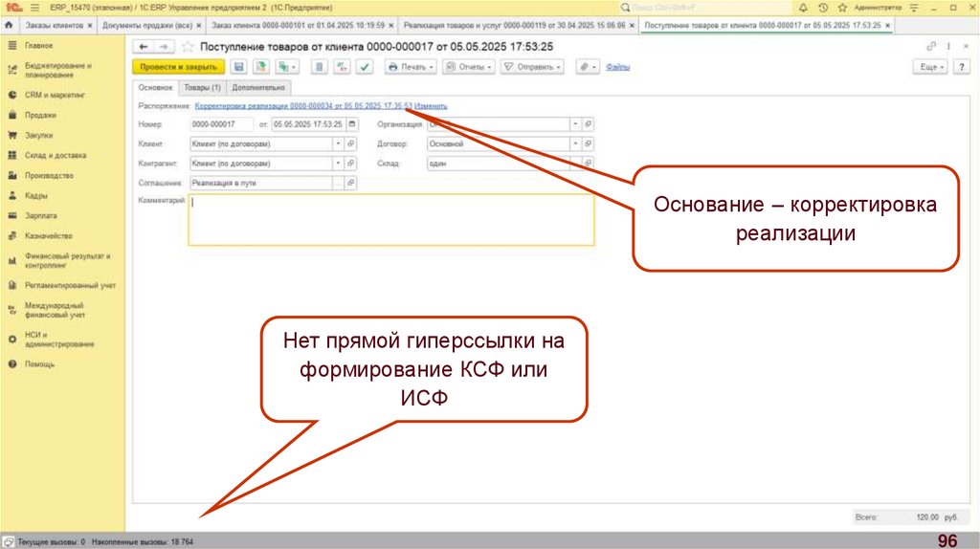980x549 pixels.
Task: Click the Склад input field
Action: click(x=499, y=163)
